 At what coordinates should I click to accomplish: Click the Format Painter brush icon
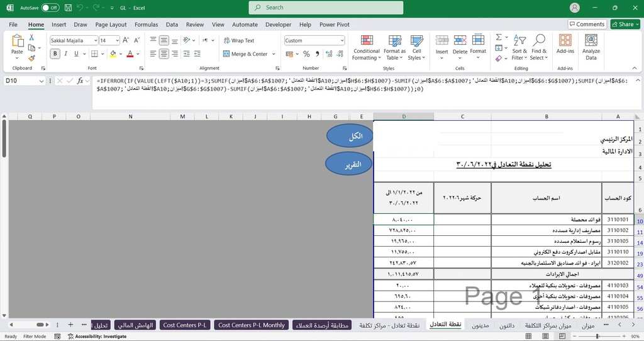point(31,59)
